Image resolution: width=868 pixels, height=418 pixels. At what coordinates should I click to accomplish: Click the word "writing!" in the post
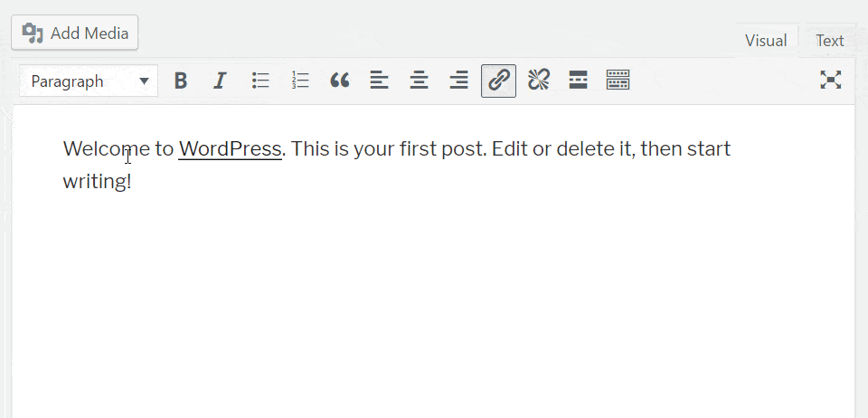point(97,182)
